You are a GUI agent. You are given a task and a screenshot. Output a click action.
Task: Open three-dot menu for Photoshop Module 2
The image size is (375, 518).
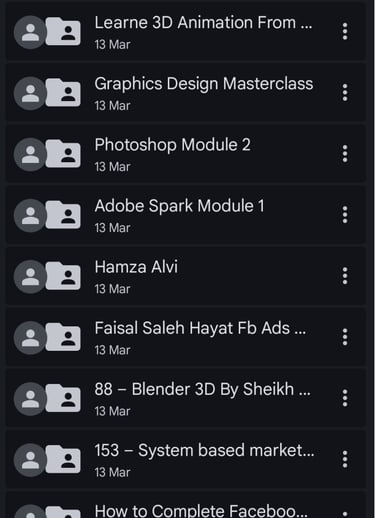coord(345,154)
